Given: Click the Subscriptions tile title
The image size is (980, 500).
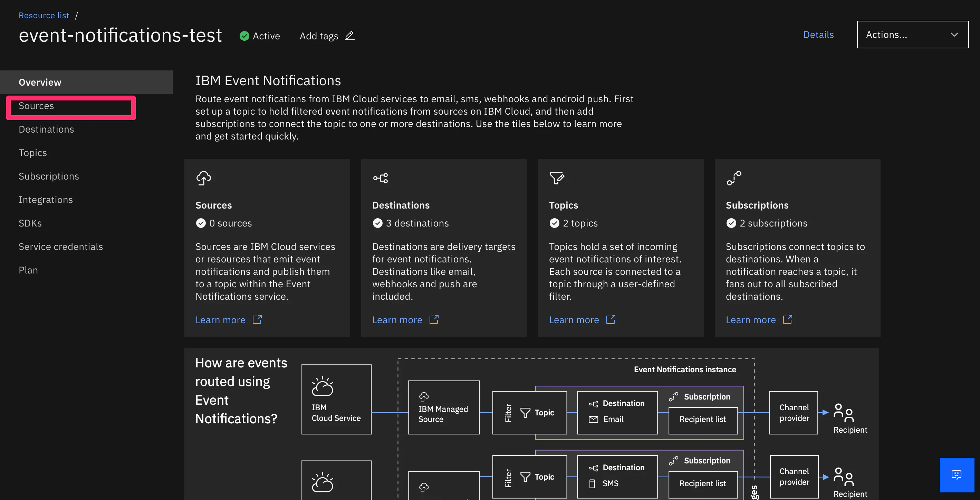Looking at the screenshot, I should (x=757, y=205).
